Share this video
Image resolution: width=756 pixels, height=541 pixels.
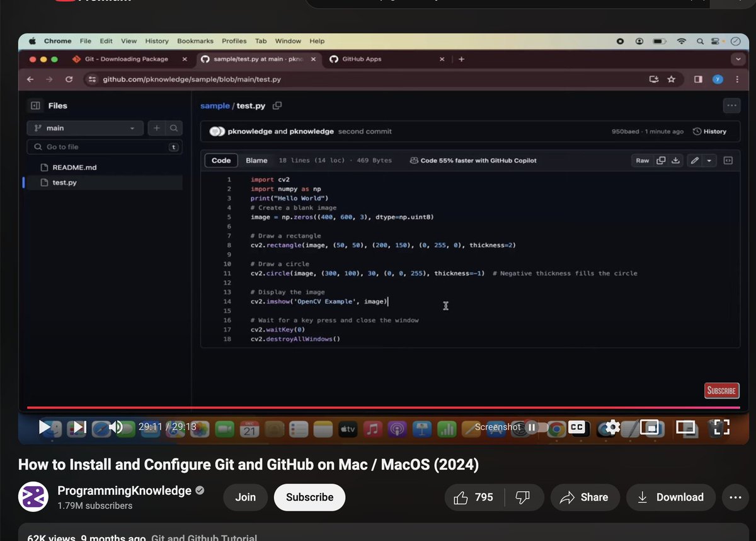(585, 497)
